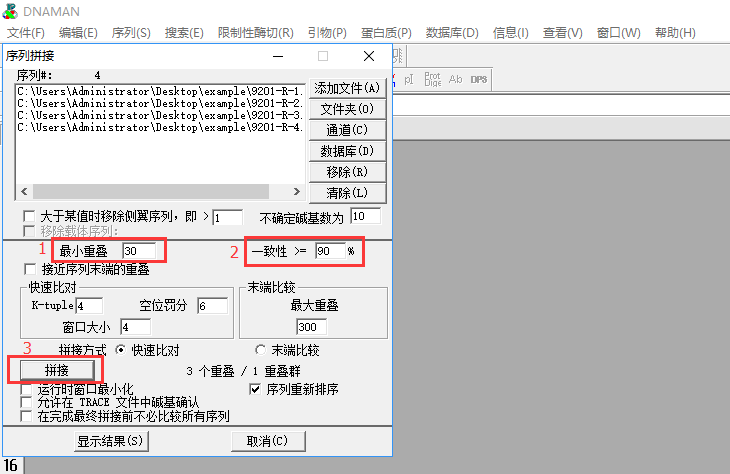
Task: Toggle 接近序列末端的重叠 checkbox
Action: pyautogui.click(x=30, y=269)
